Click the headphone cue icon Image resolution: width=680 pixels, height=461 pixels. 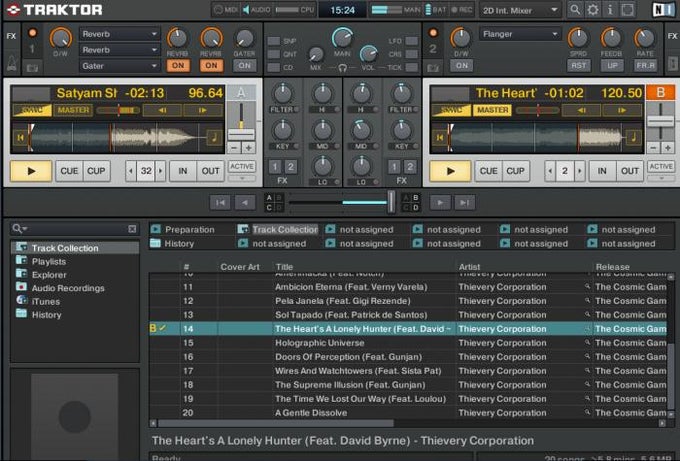click(343, 68)
